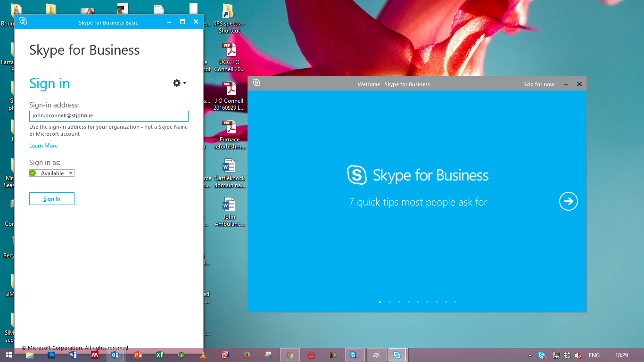Click the large Skype logo on Welcome screen
644x362 pixels.
pyautogui.click(x=357, y=175)
